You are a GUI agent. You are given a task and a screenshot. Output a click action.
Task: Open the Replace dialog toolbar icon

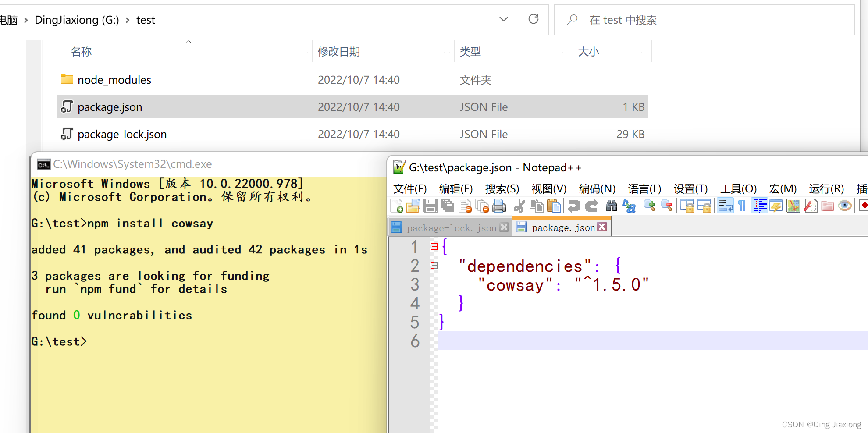tap(629, 206)
